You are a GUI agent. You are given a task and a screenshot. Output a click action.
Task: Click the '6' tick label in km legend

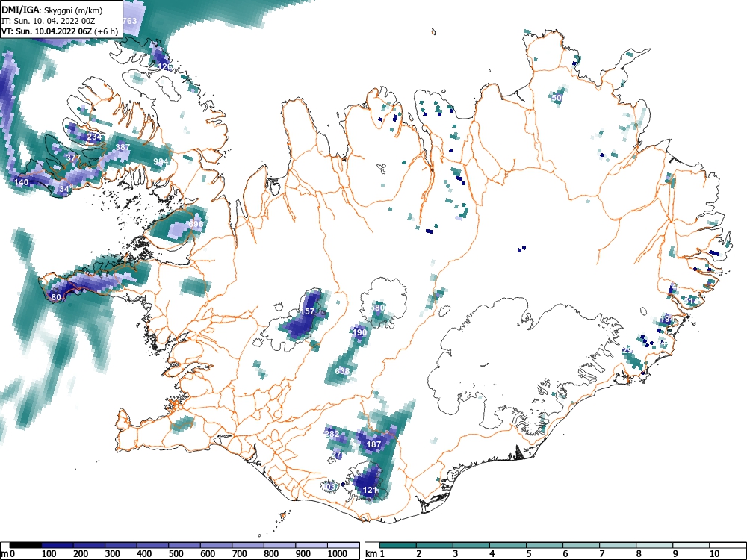[x=565, y=554]
